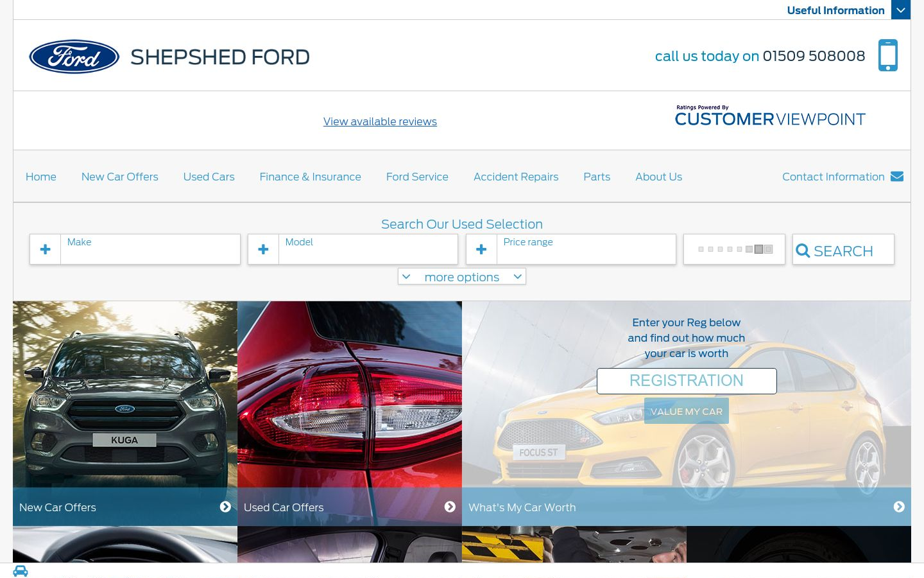Click the New Car Offers tile caption
924x578 pixels.
coord(58,507)
